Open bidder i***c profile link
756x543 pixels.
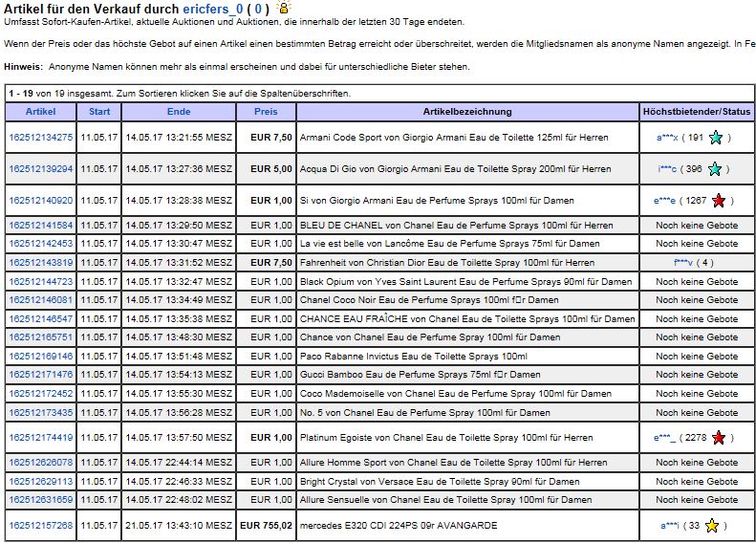click(667, 169)
